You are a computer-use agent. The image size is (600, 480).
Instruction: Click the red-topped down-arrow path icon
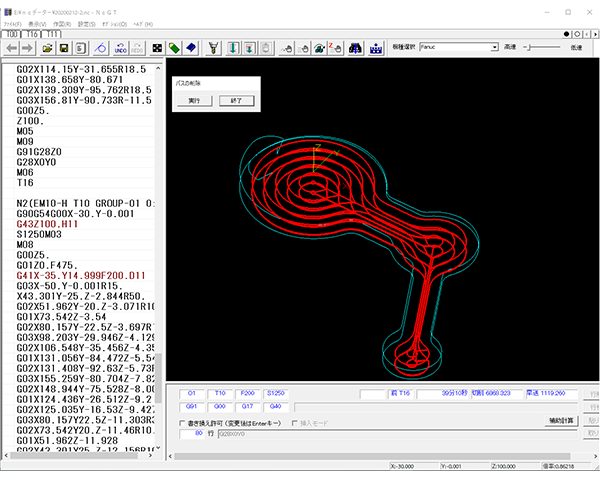(249, 48)
